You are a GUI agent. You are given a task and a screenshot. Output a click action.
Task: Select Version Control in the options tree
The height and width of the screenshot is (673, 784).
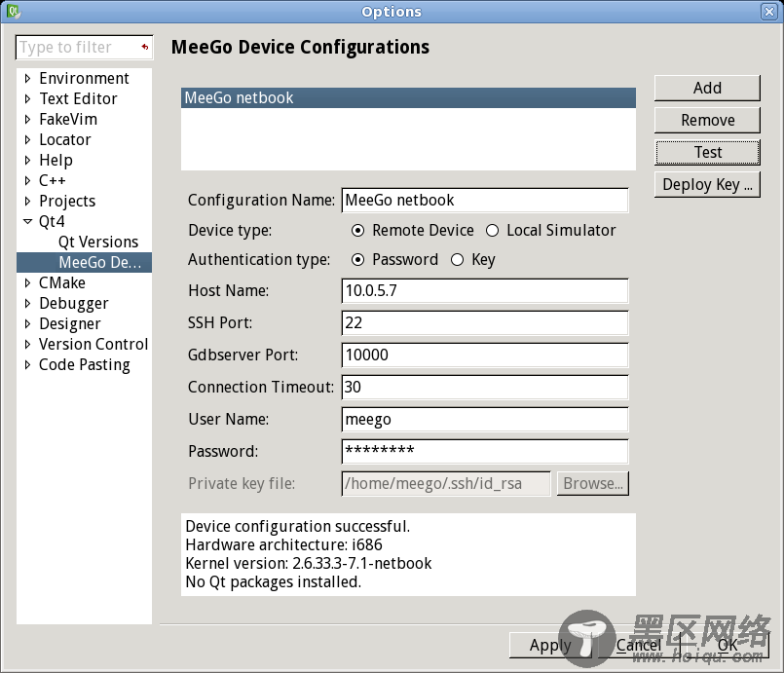pos(93,345)
